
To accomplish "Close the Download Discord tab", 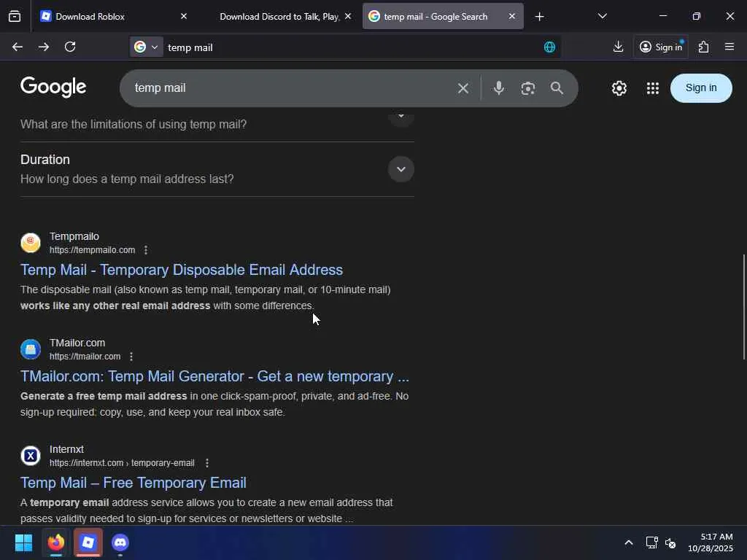I will (x=348, y=17).
